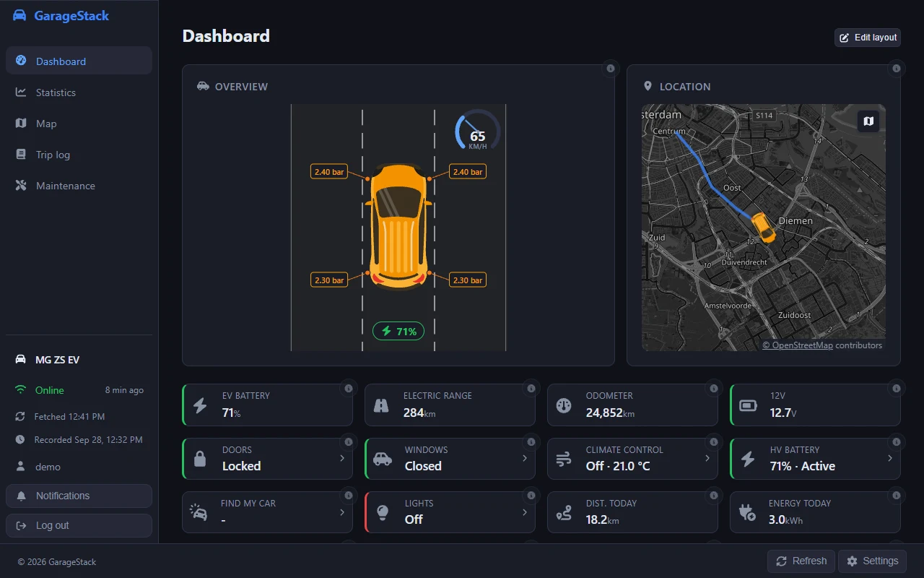Click the 71% battery charge badge
This screenshot has width=924, height=578.
(398, 332)
